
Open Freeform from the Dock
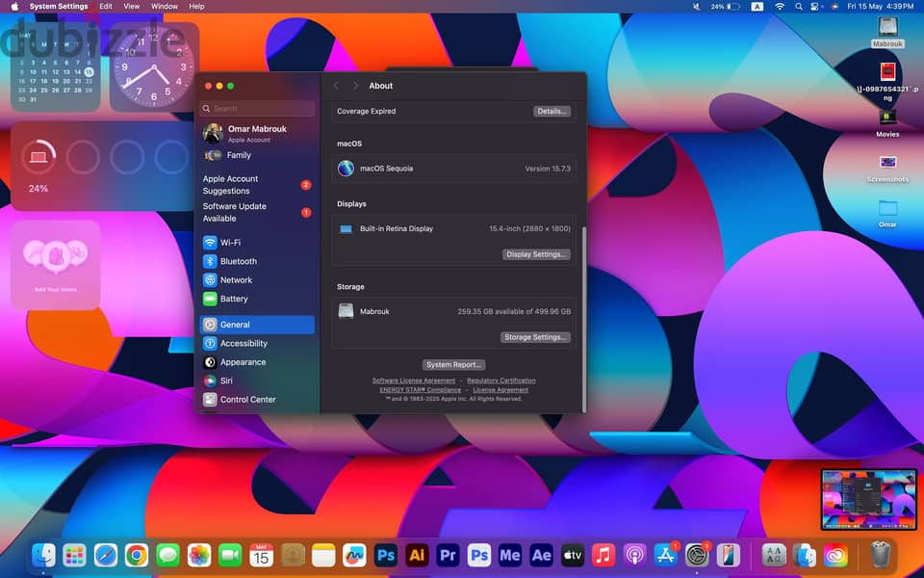click(354, 555)
